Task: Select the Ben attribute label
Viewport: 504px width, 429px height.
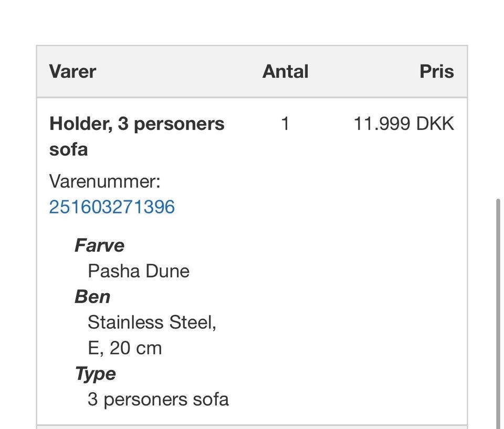Action: tap(92, 297)
